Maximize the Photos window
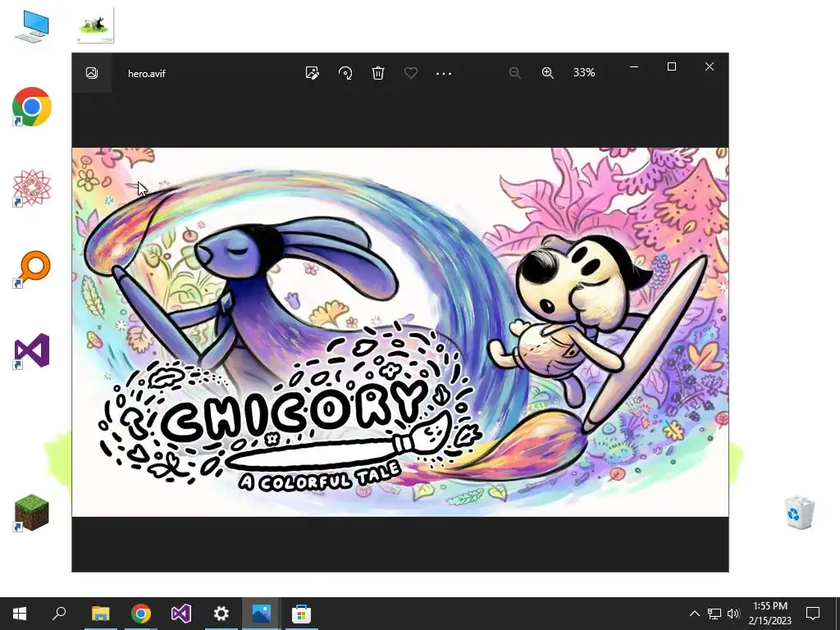Viewport: 840px width, 630px height. pyautogui.click(x=672, y=67)
